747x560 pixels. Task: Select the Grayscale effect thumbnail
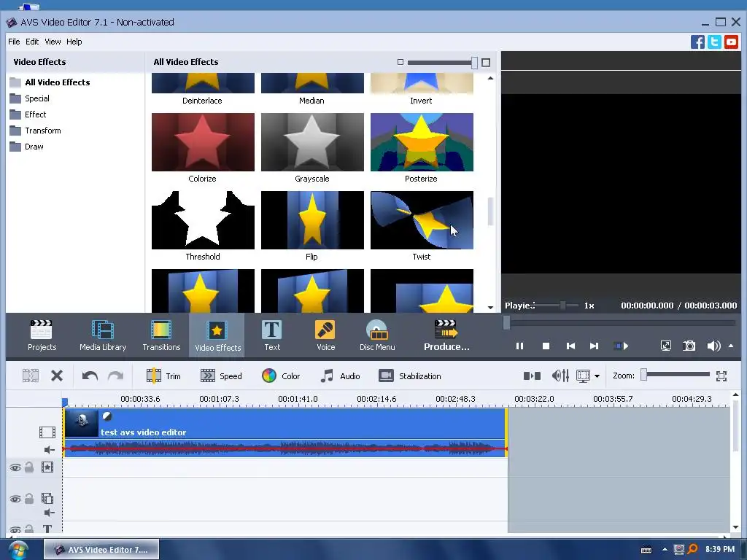click(312, 142)
